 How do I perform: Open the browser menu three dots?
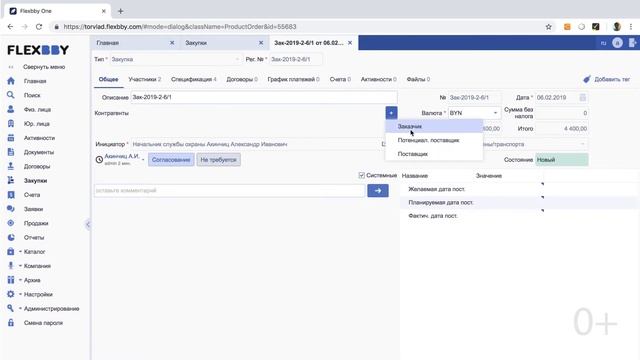tap(631, 27)
